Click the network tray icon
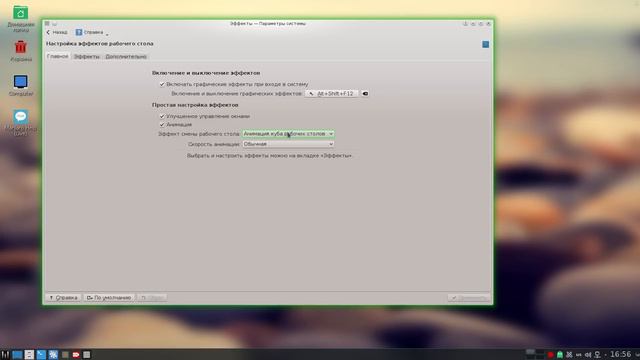Screen dimensions: 640x360 point(597,355)
